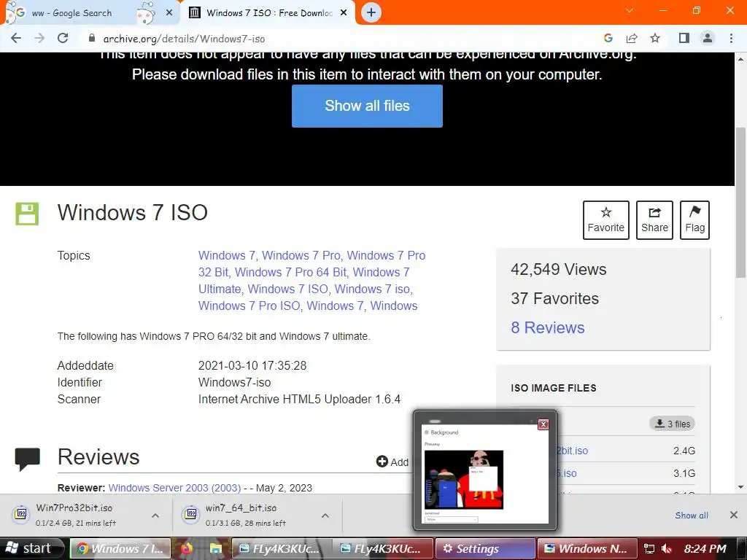This screenshot has width=747, height=560.
Task: Reload the archive.org page
Action: (63, 38)
